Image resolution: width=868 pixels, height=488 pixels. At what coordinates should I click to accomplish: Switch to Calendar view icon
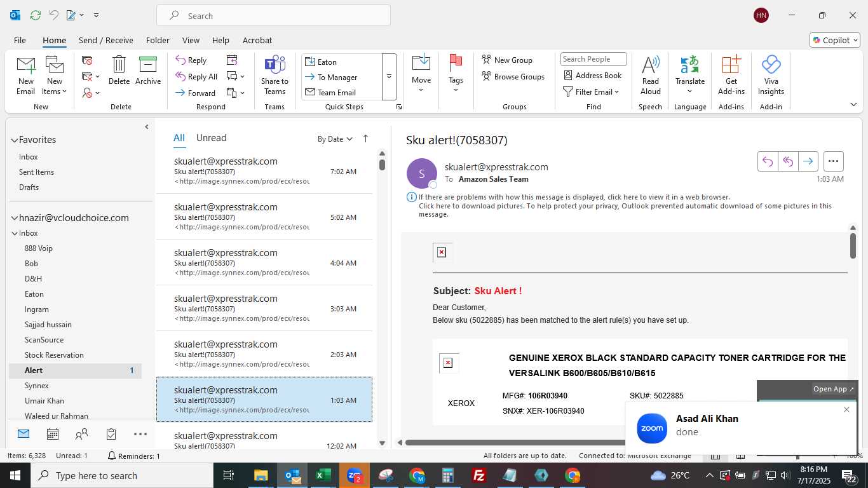tap(53, 434)
